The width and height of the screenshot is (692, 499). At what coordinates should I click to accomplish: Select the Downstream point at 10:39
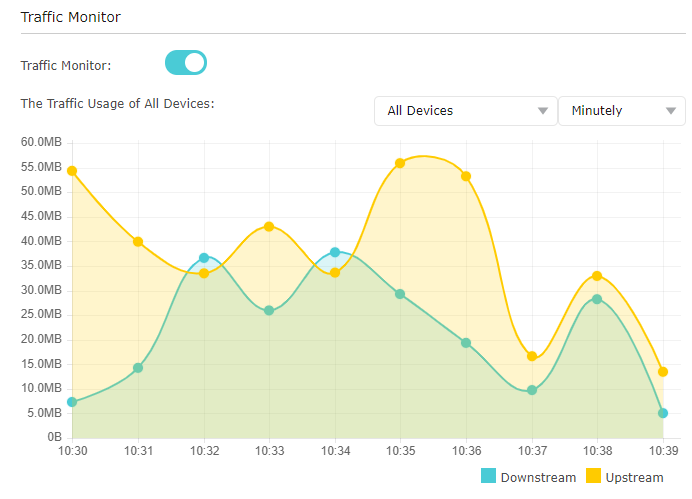[663, 413]
